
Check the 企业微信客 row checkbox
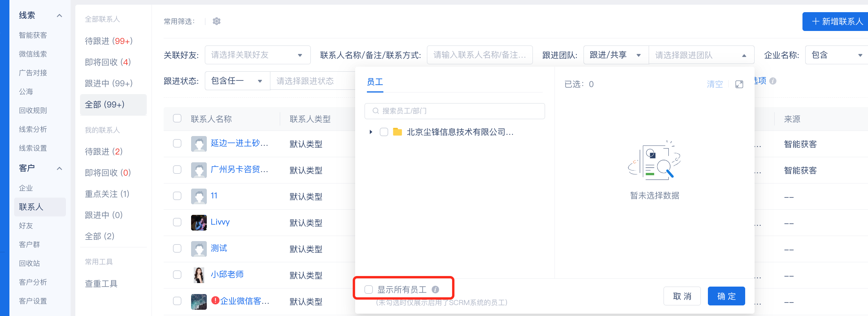177,301
